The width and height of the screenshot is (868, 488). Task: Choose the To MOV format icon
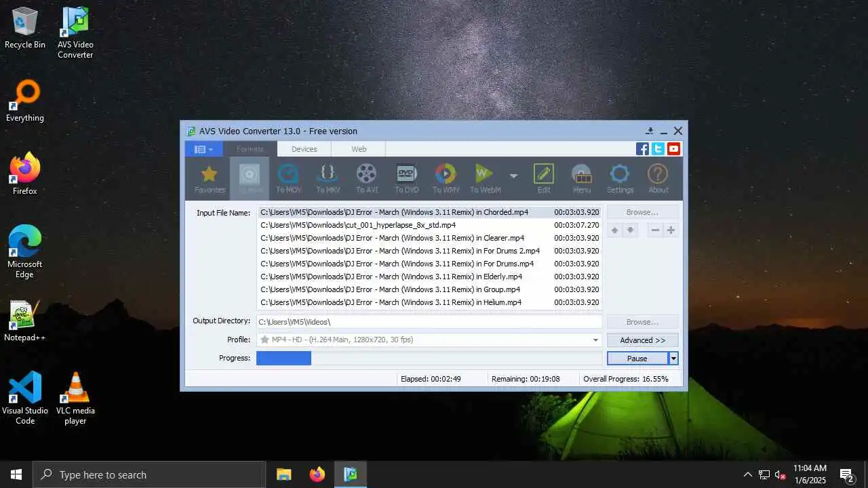coord(289,179)
